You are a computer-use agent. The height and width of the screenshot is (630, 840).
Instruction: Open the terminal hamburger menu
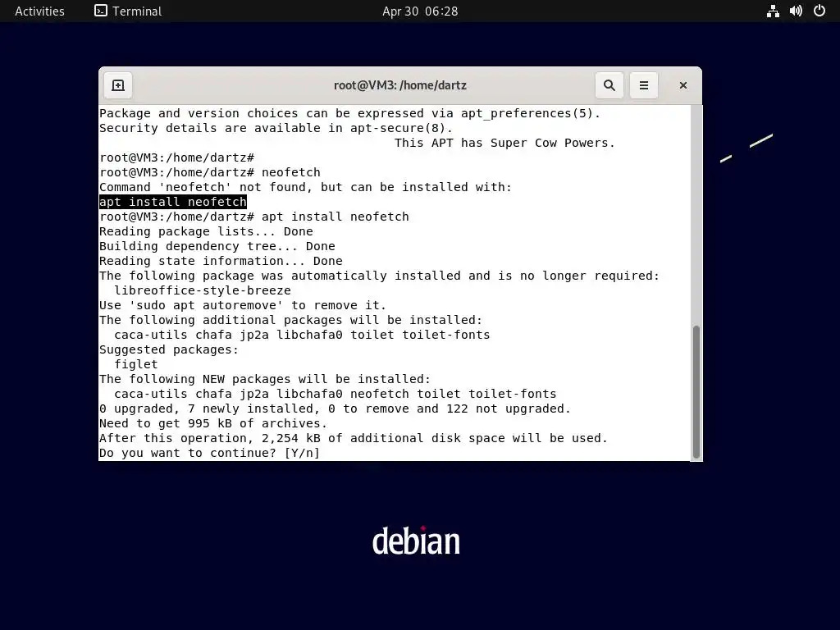(643, 85)
